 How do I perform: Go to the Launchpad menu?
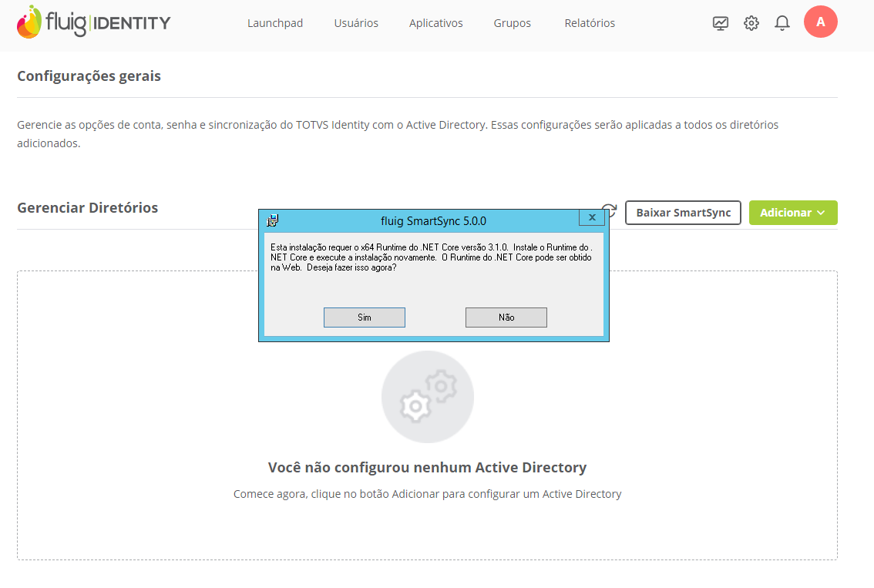(275, 23)
